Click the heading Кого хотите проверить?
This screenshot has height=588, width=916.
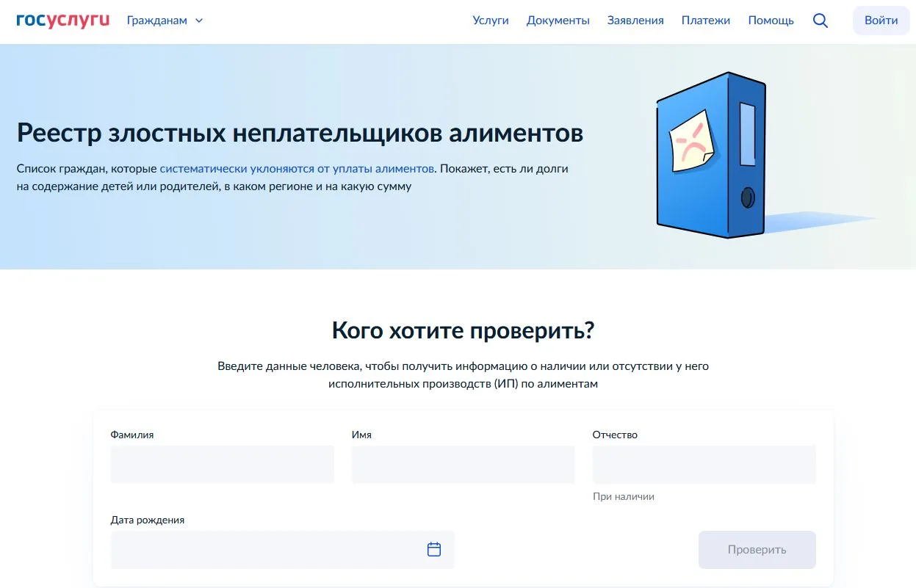[x=463, y=330]
